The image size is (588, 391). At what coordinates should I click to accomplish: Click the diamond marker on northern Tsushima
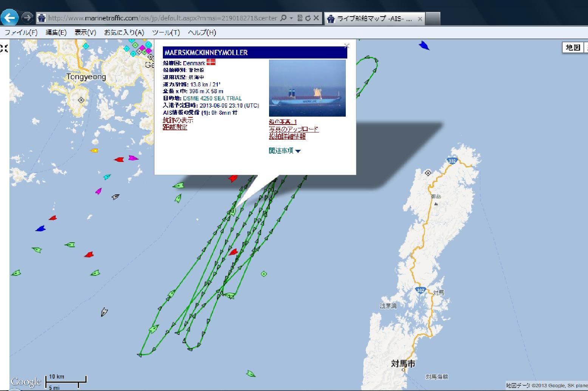pos(428,173)
